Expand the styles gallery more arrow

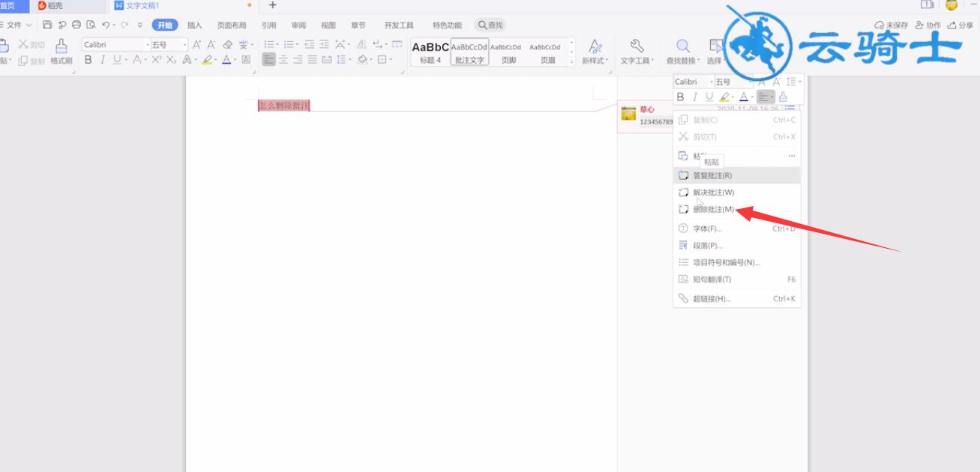[572, 63]
